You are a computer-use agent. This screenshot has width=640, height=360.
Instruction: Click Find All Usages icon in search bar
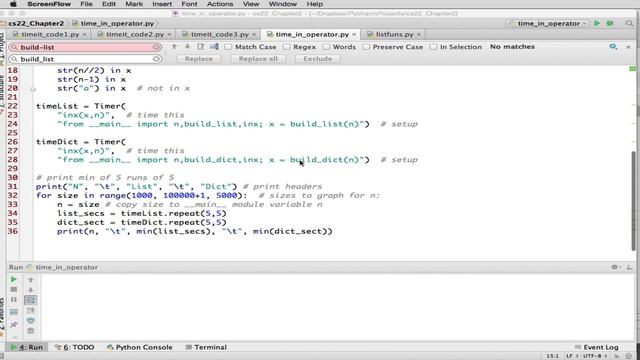point(200,47)
